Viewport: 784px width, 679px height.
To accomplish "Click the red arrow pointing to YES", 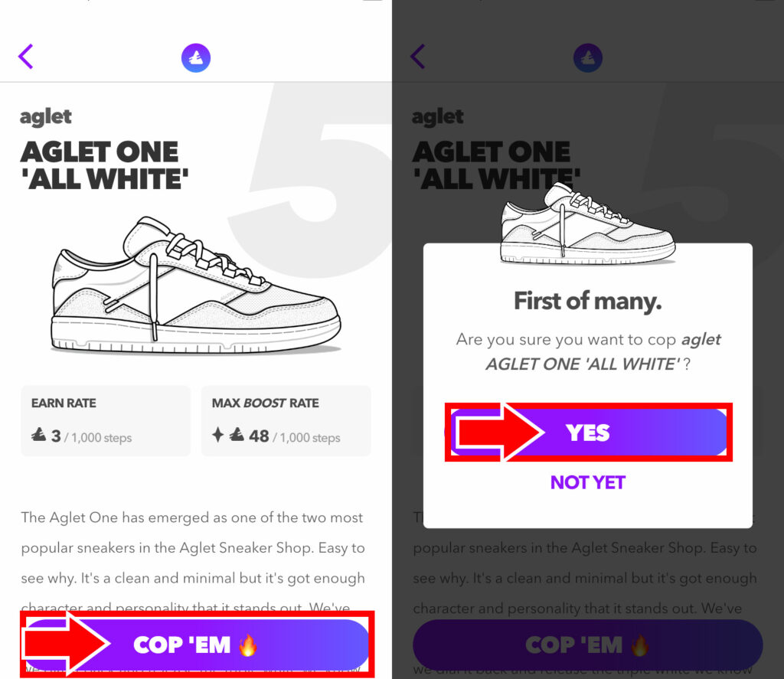I will (500, 432).
